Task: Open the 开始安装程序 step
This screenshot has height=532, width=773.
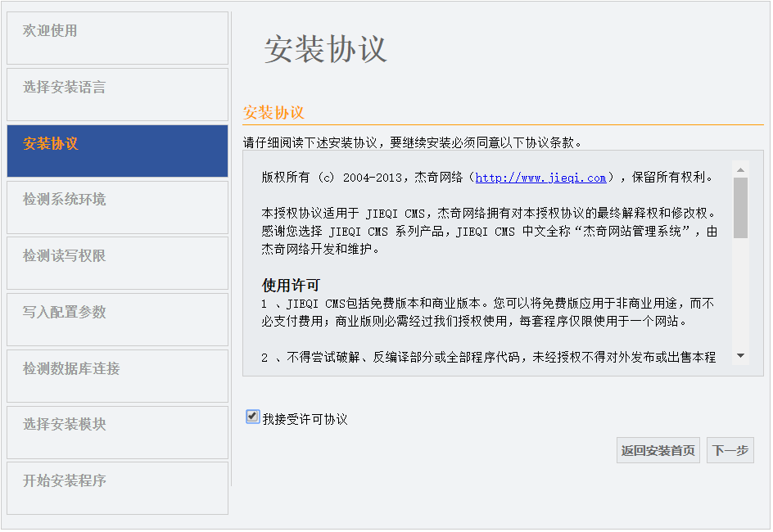Action: coord(117,488)
